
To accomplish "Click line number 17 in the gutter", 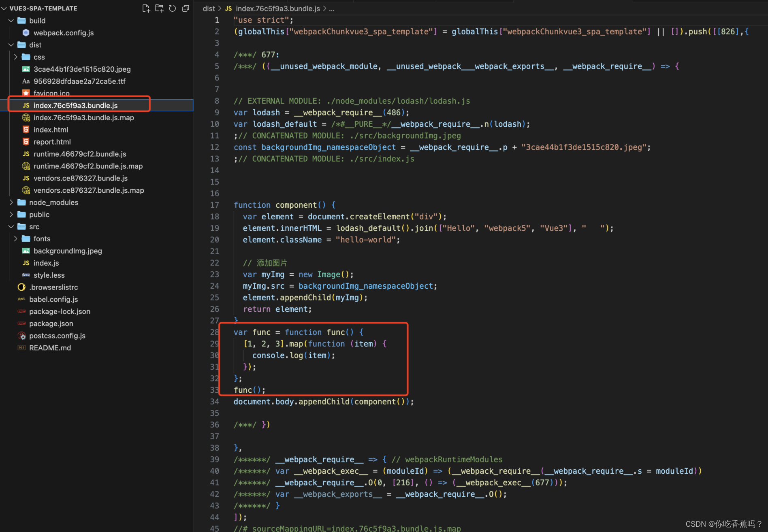I will tap(214, 205).
